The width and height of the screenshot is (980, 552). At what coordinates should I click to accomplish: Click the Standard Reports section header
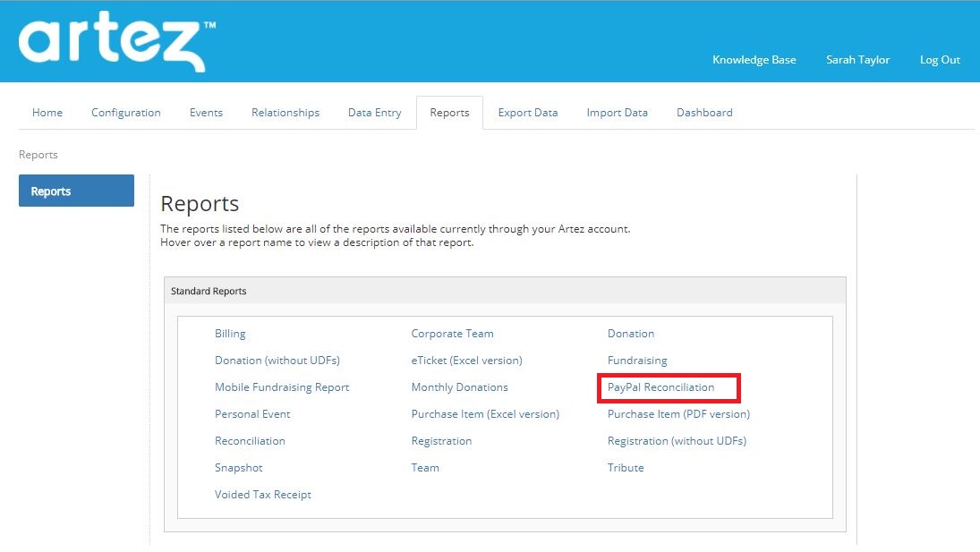pyautogui.click(x=505, y=291)
